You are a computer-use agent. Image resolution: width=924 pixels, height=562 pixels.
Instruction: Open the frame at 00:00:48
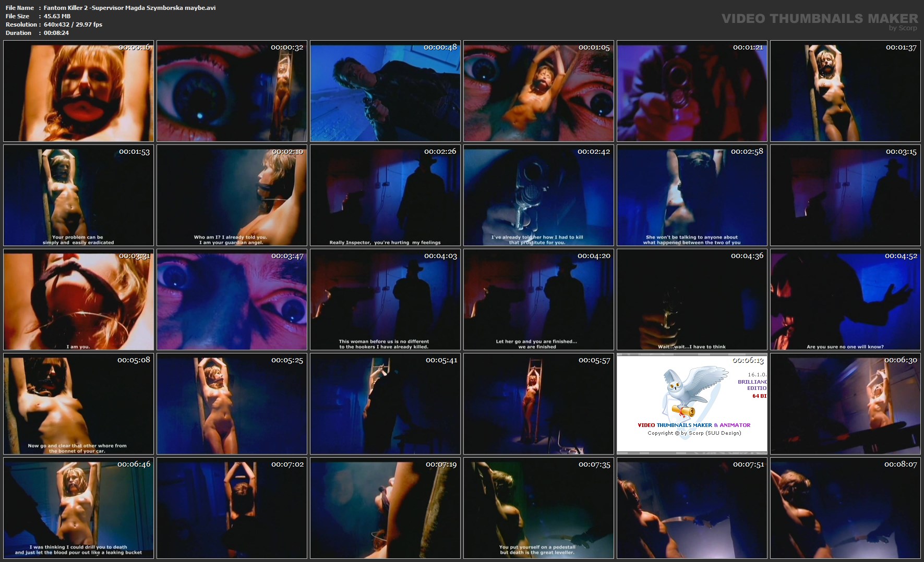[386, 91]
